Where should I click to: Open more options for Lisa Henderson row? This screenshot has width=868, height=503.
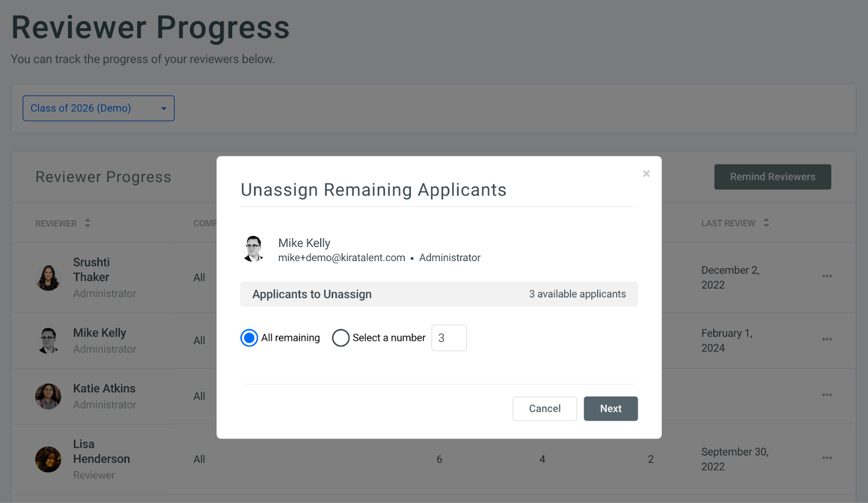(x=827, y=458)
